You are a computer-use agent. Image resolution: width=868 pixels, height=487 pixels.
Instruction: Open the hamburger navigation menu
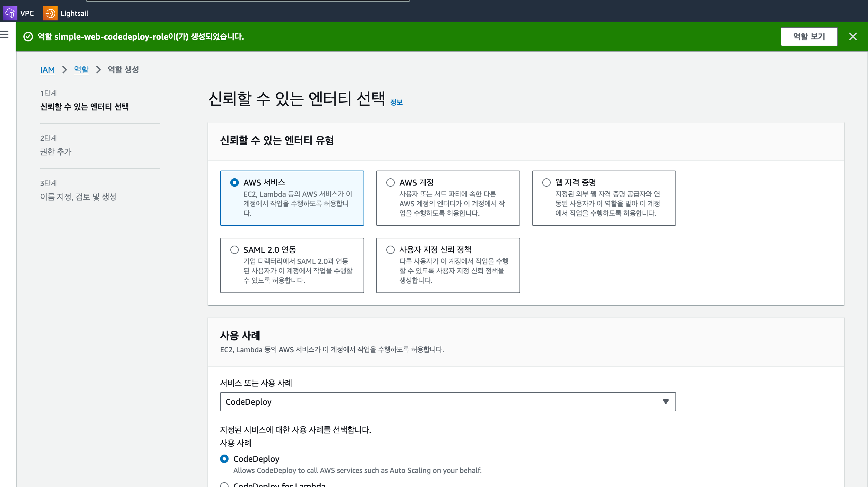click(5, 34)
